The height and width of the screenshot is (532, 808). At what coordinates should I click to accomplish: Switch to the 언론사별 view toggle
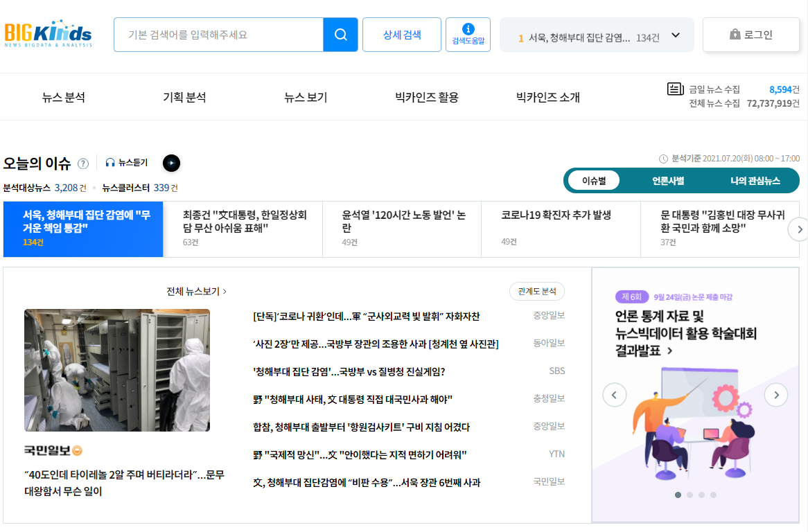[x=668, y=181]
